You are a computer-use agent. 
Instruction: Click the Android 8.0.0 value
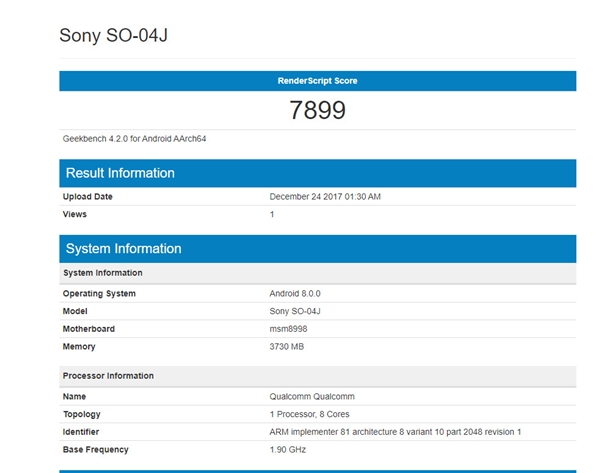297,294
